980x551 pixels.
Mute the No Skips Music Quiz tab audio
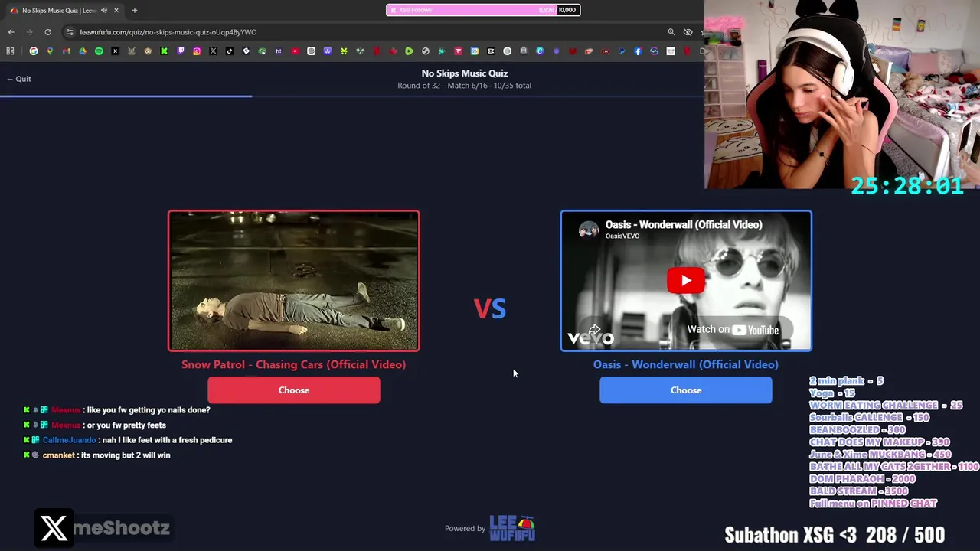click(104, 10)
